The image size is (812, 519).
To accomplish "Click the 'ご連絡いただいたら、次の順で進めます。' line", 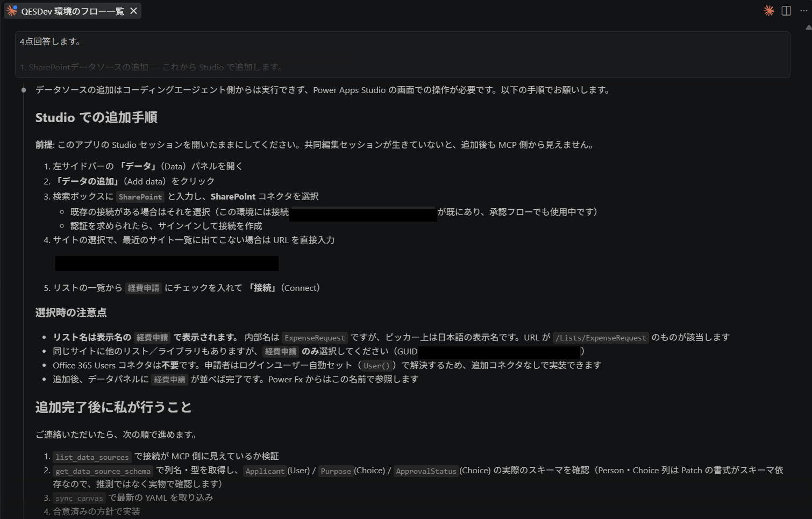I will point(117,435).
